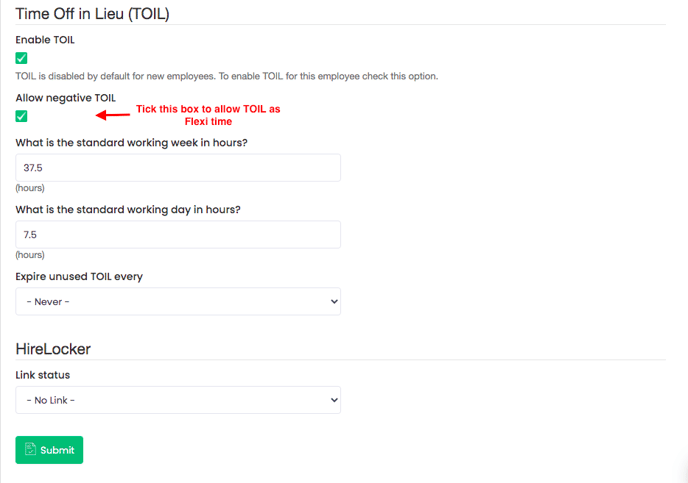Image resolution: width=688 pixels, height=483 pixels.
Task: Open the Expire unused TOIL every dropdown
Action: click(x=178, y=301)
